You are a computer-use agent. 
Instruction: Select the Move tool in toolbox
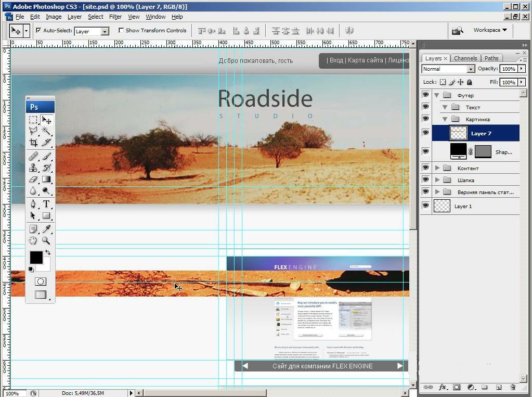(x=46, y=120)
